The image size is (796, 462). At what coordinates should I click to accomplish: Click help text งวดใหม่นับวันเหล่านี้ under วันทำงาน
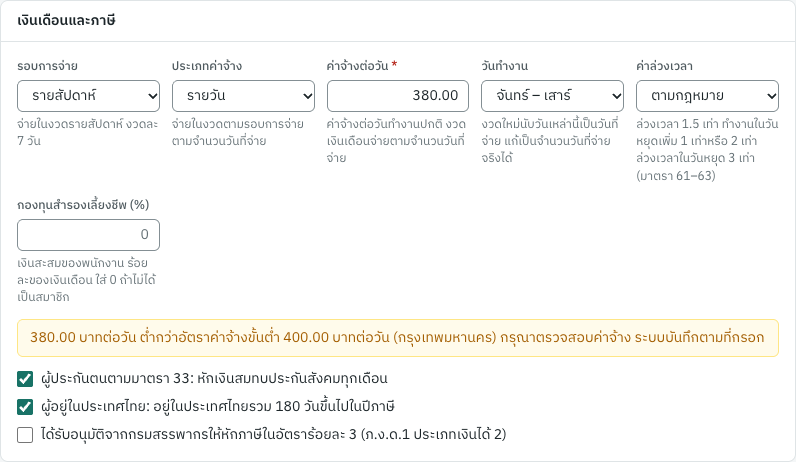click(550, 141)
